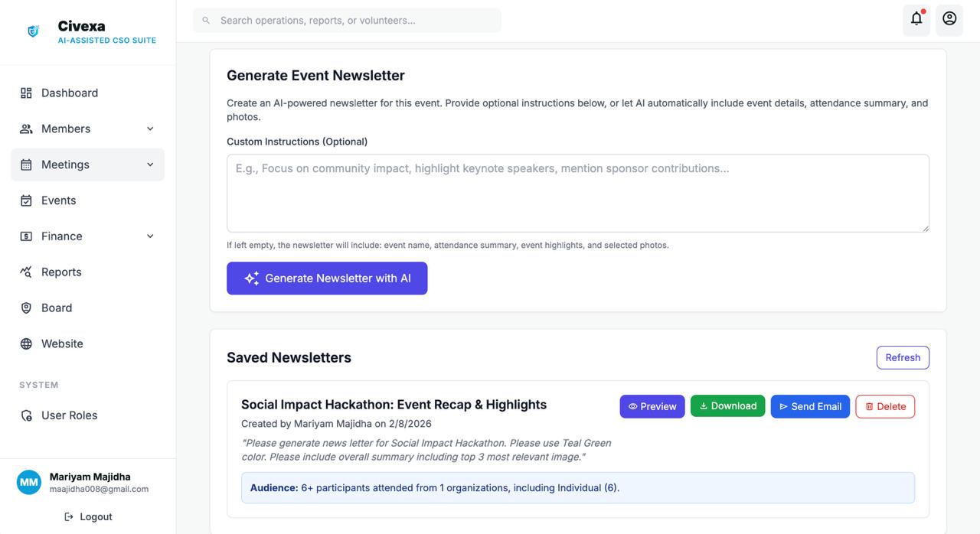
Task: Generate Newsletter with AI
Action: (327, 278)
